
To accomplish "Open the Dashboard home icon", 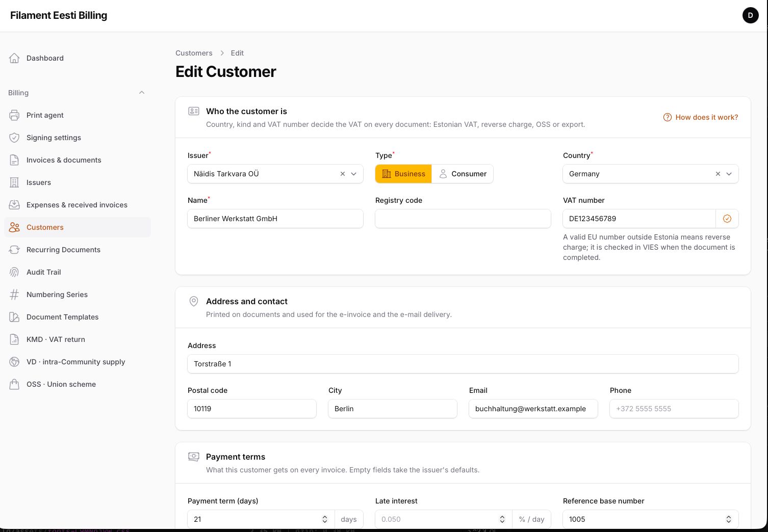I will pyautogui.click(x=14, y=58).
